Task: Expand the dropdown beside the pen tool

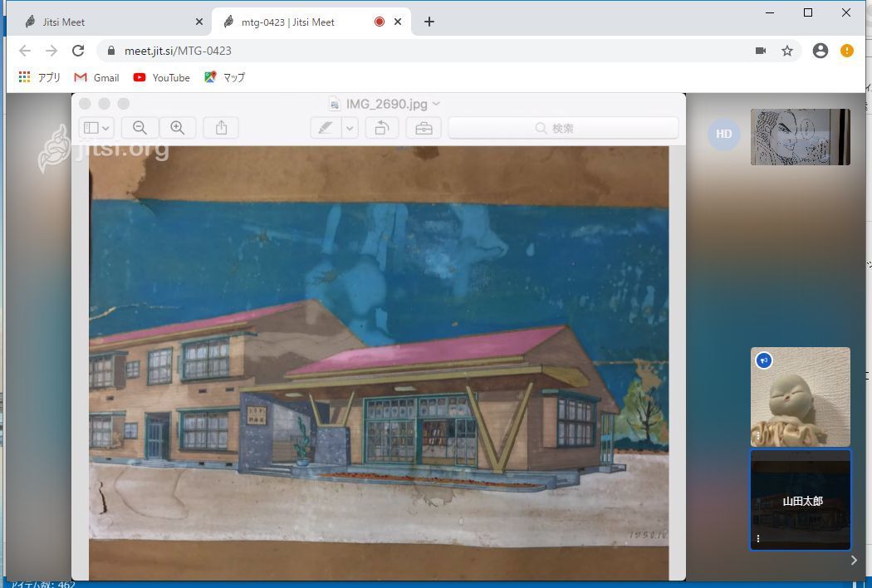Action: [x=350, y=128]
